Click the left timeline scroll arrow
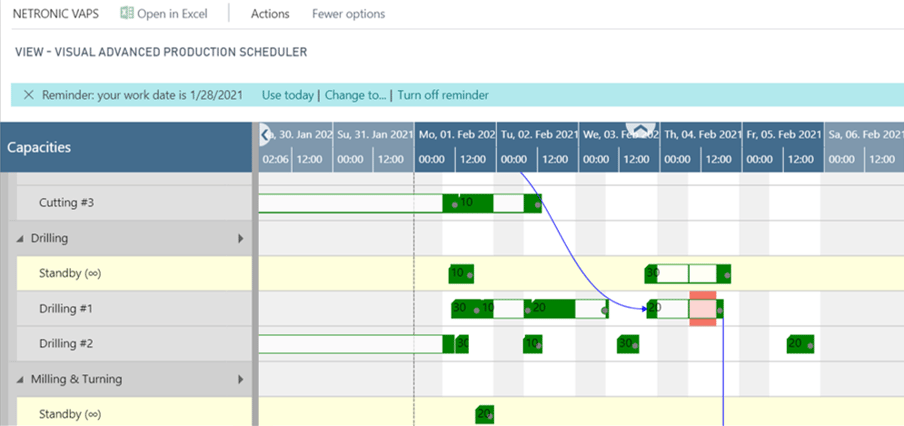This screenshot has height=426, width=904. (265, 135)
